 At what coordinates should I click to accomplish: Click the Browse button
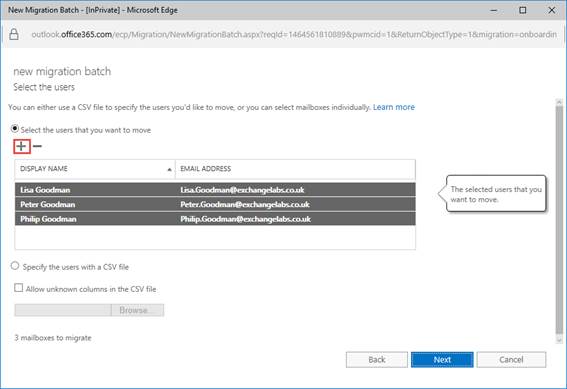click(x=137, y=310)
